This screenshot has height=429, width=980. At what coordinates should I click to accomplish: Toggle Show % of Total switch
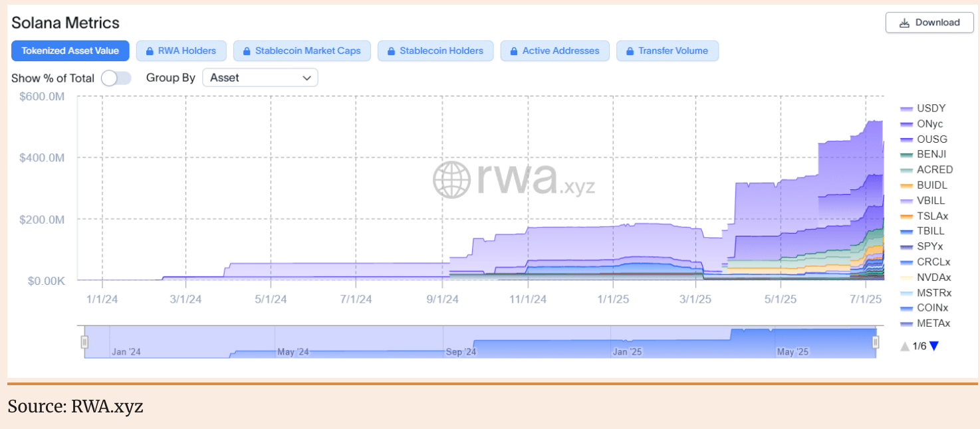pyautogui.click(x=116, y=78)
